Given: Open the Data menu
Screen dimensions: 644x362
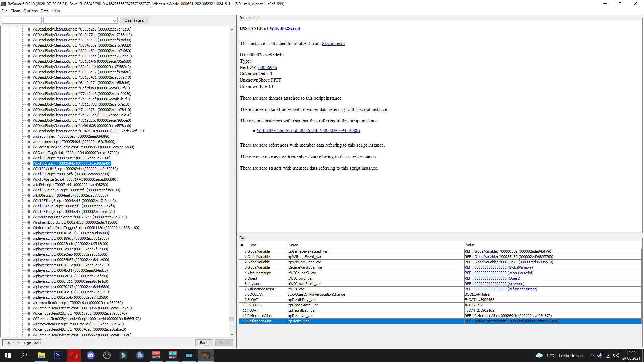Looking at the screenshot, I should (45, 11).
